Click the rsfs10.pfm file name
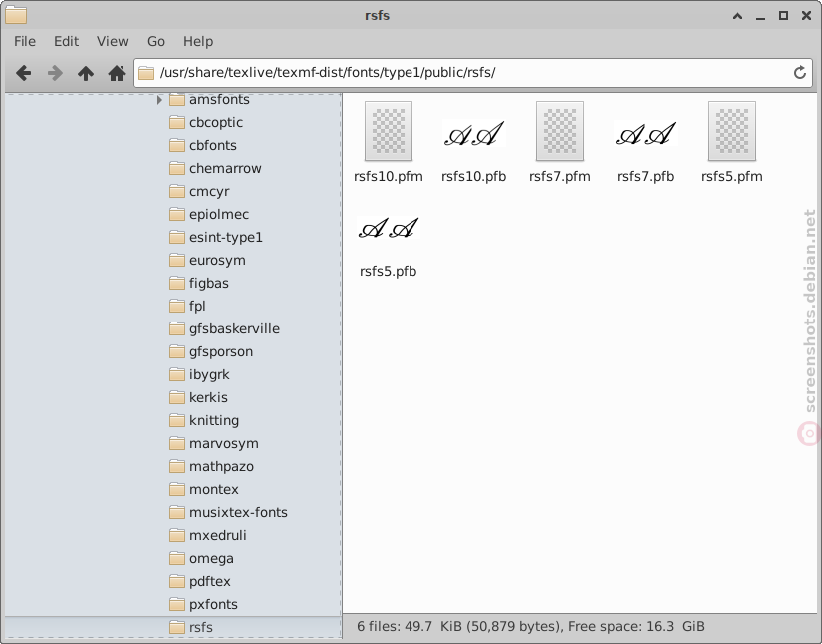The width and height of the screenshot is (822, 644). click(x=389, y=176)
